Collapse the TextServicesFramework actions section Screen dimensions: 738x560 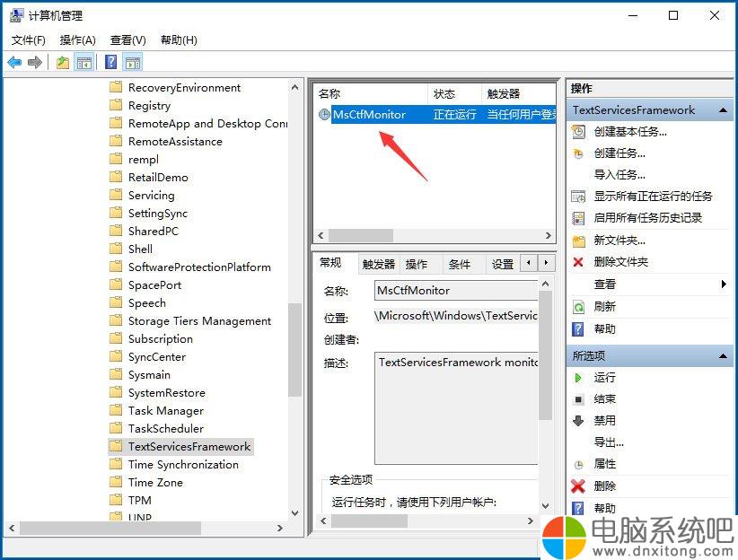[724, 110]
